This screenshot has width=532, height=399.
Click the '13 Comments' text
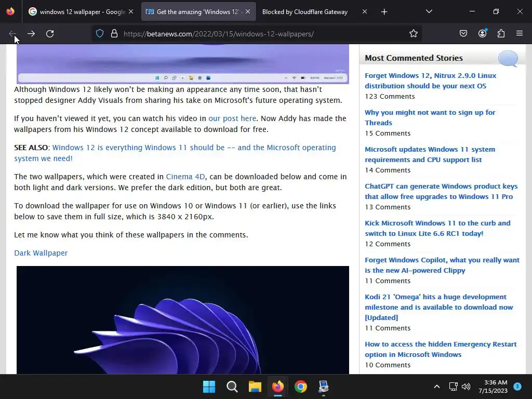coord(388,207)
